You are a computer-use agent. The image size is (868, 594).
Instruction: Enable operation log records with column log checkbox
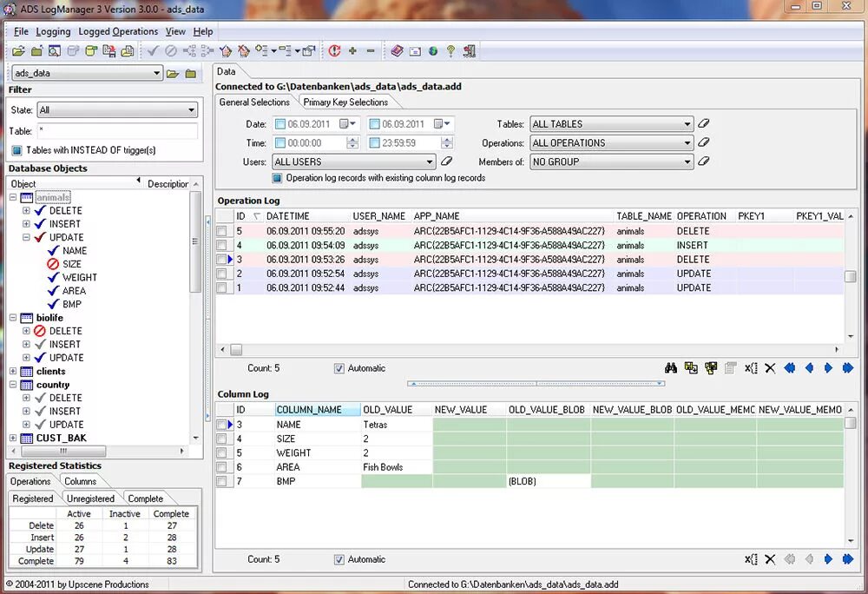point(278,178)
